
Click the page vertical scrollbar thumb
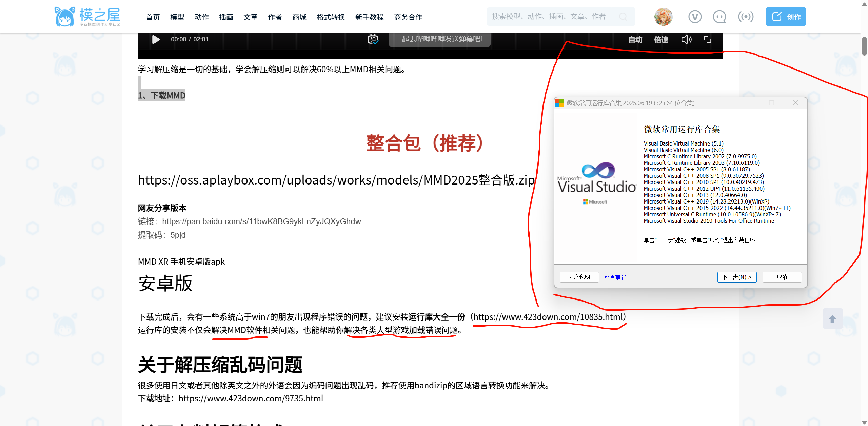864,46
